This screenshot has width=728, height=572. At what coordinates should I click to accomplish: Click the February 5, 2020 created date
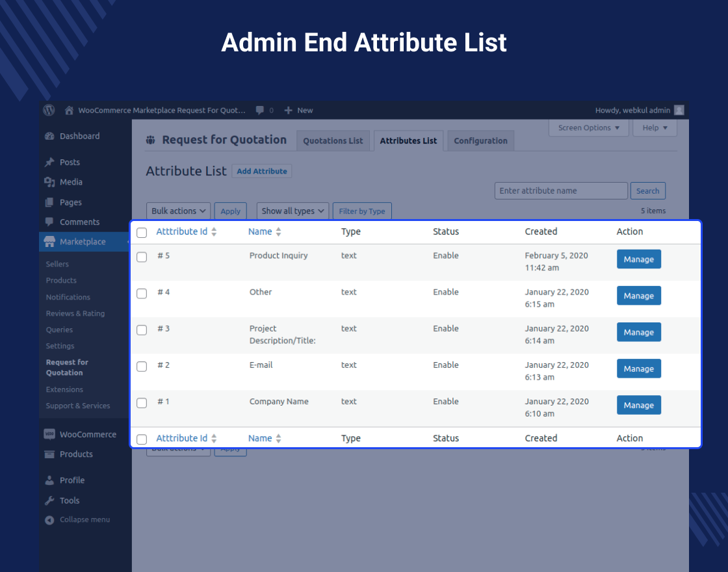click(556, 255)
